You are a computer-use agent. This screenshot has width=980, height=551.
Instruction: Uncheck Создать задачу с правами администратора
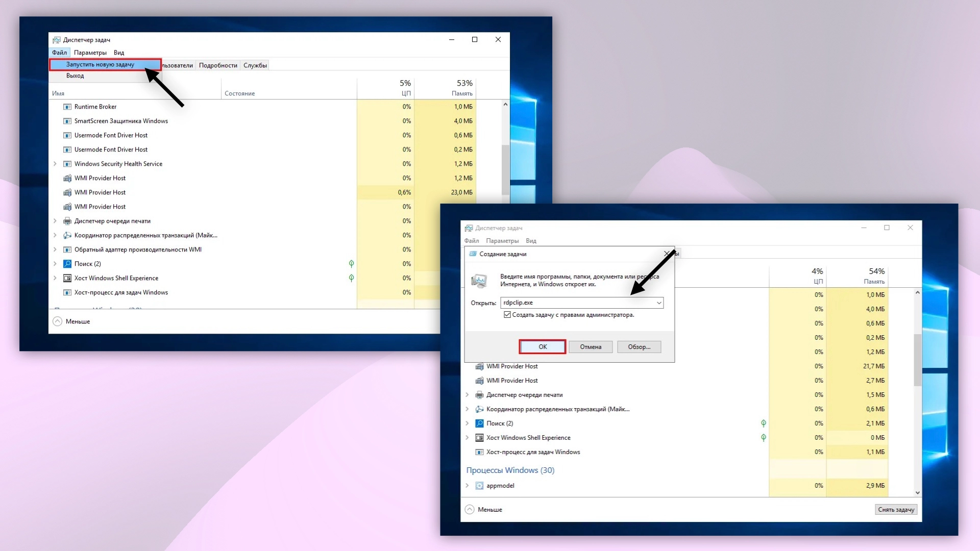coord(507,315)
